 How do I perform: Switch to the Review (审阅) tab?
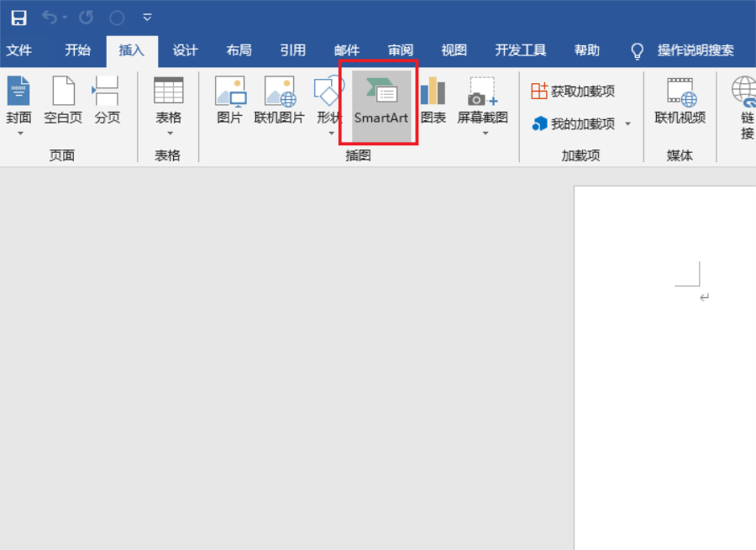[x=400, y=50]
